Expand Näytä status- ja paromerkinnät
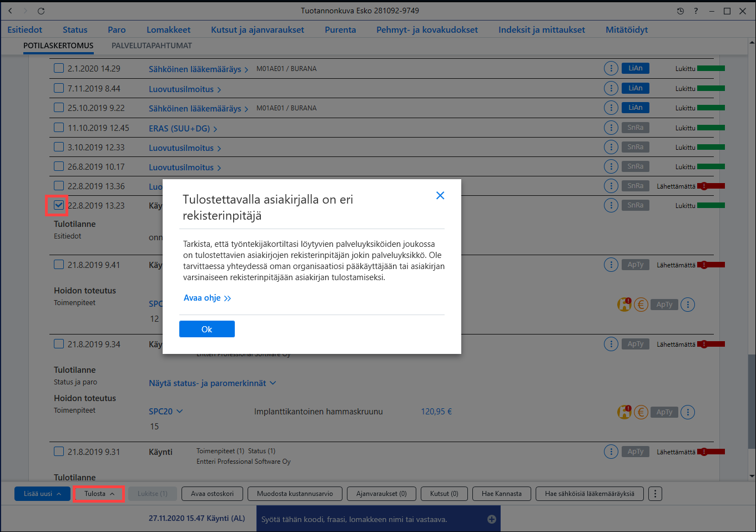The image size is (756, 532). 212,383
